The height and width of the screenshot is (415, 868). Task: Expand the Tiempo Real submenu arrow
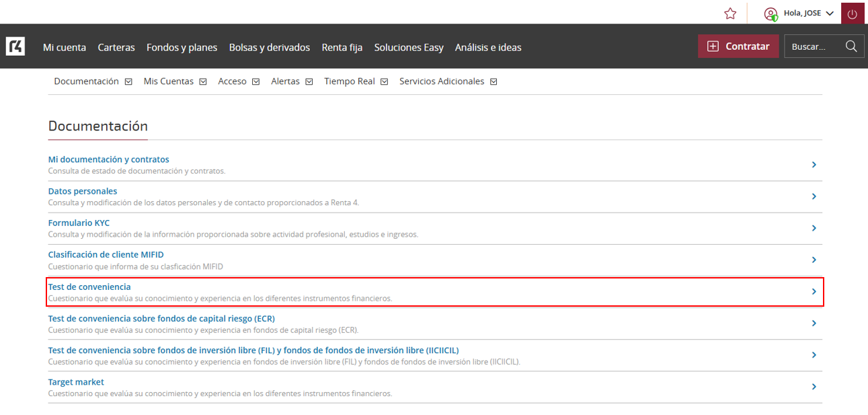click(x=385, y=81)
